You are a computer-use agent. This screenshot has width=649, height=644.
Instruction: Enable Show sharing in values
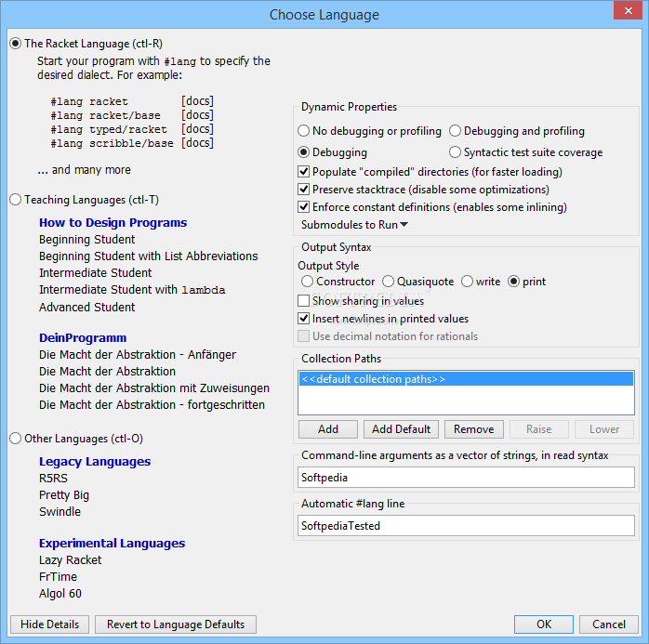(x=303, y=301)
